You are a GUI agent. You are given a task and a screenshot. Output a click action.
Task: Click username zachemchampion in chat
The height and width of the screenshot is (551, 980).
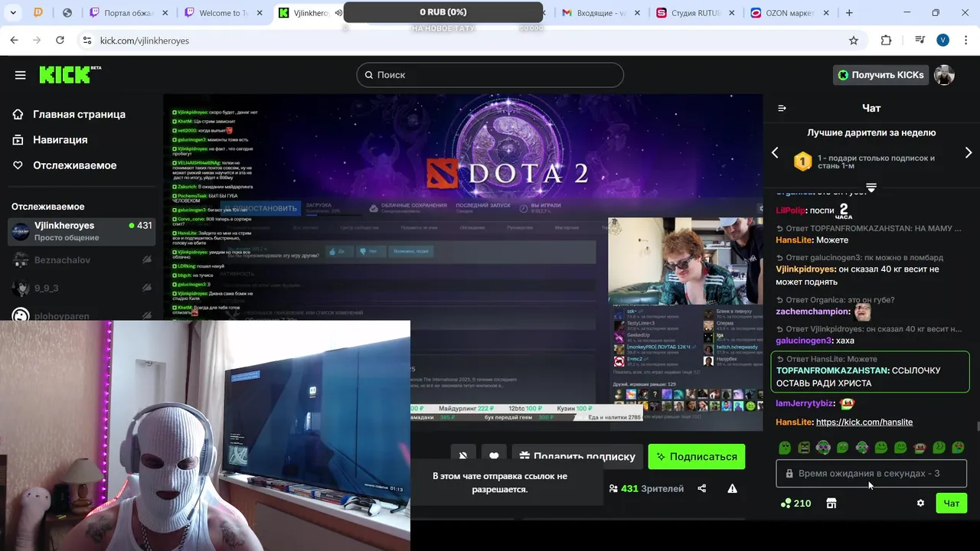point(813,311)
